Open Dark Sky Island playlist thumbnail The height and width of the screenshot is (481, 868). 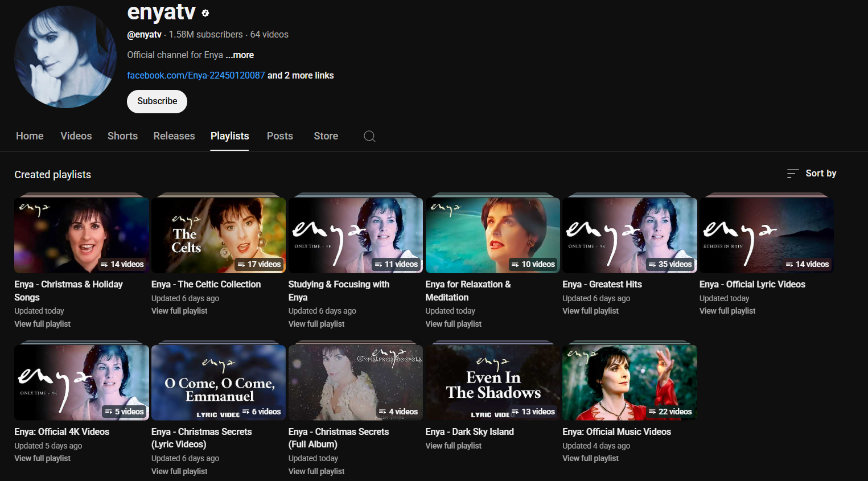(493, 383)
